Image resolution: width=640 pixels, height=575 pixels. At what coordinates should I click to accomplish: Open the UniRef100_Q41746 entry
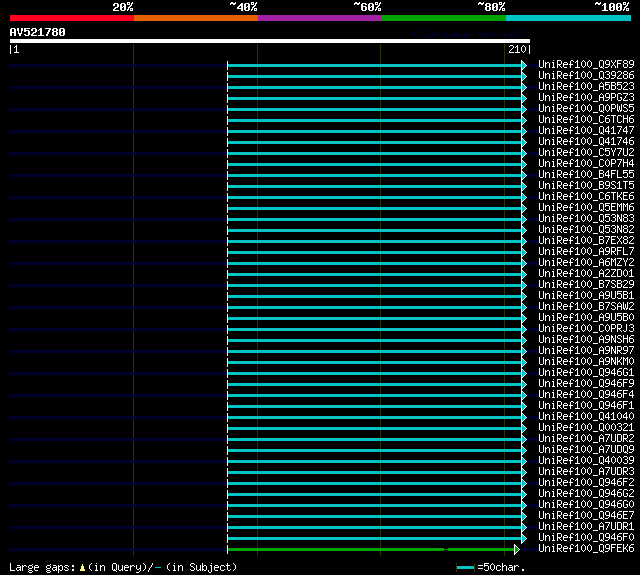pyautogui.click(x=586, y=142)
